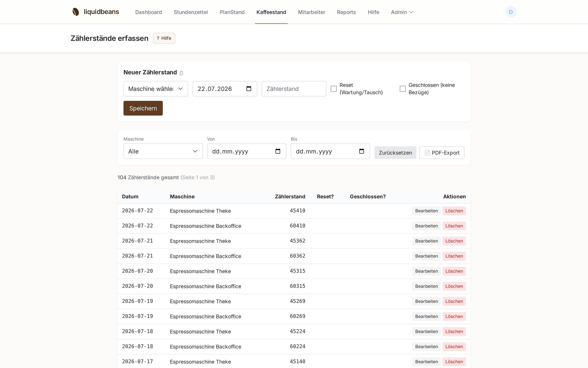This screenshot has width=588, height=368.
Task: Click Löschen for reading 45315
Action: pos(454,271)
